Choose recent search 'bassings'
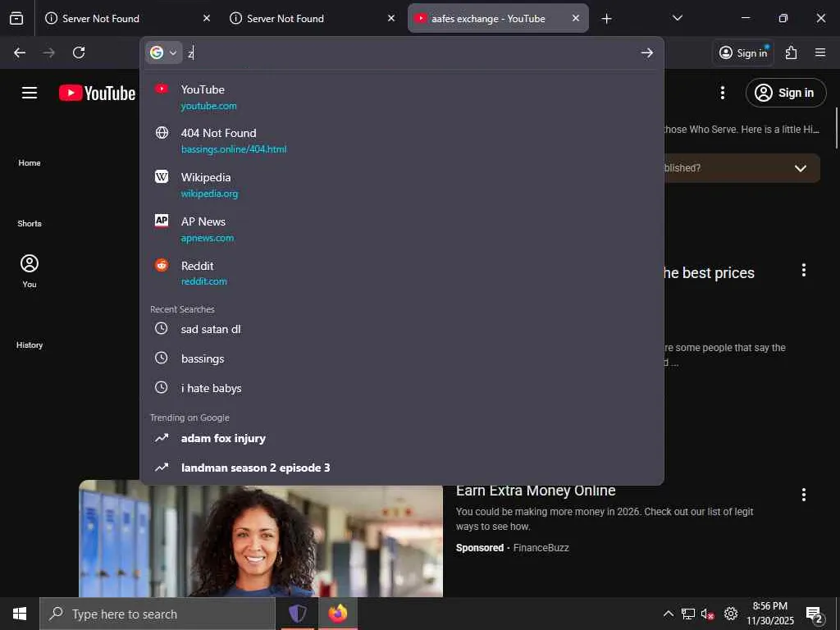Screen dimensions: 840x630 (x=402, y=358)
